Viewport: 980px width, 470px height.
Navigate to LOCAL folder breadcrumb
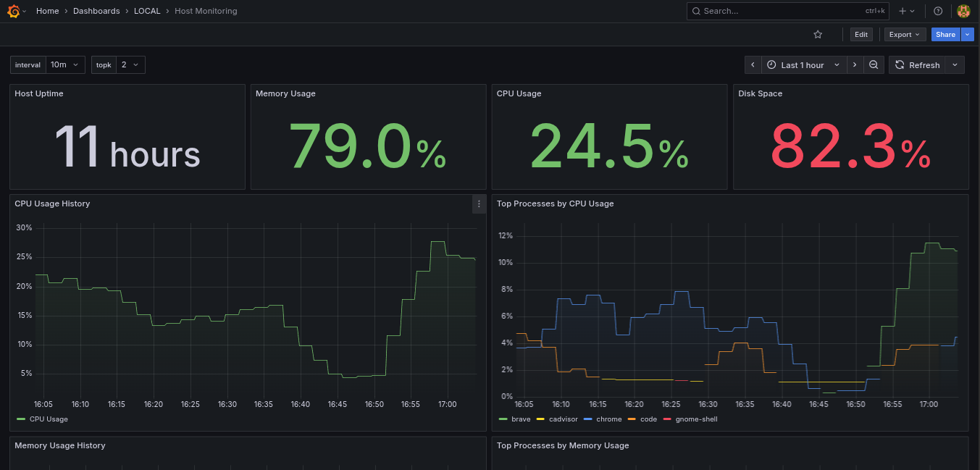pos(147,11)
